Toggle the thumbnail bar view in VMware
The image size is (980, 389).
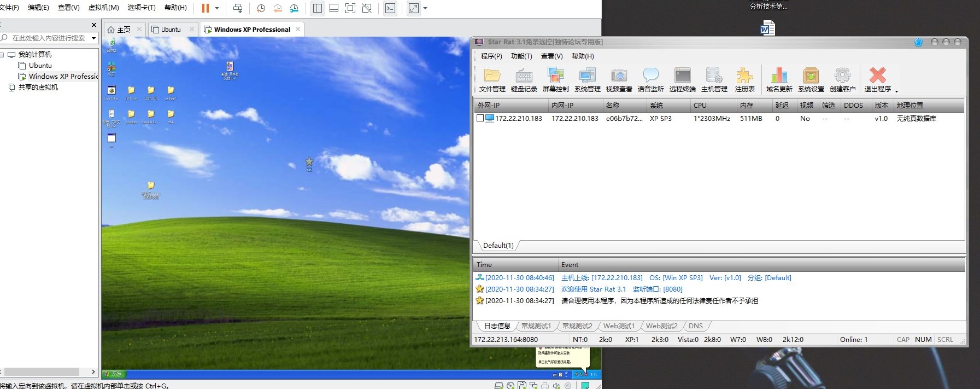(x=334, y=8)
